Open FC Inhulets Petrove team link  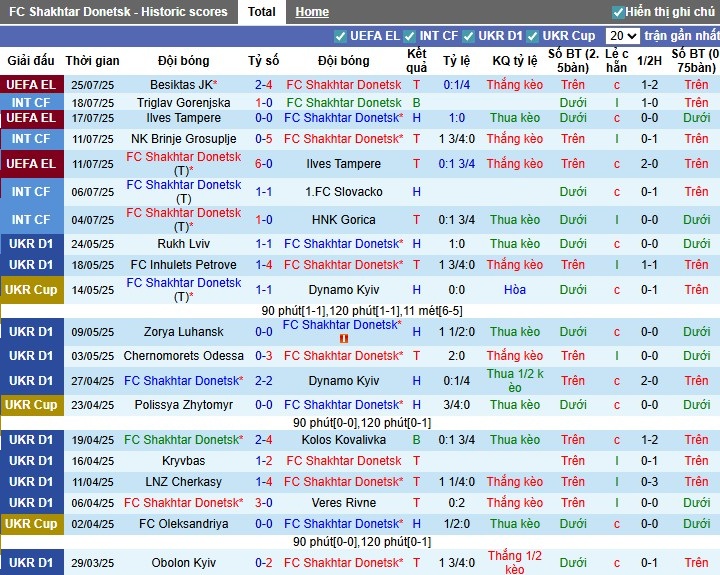tap(183, 265)
